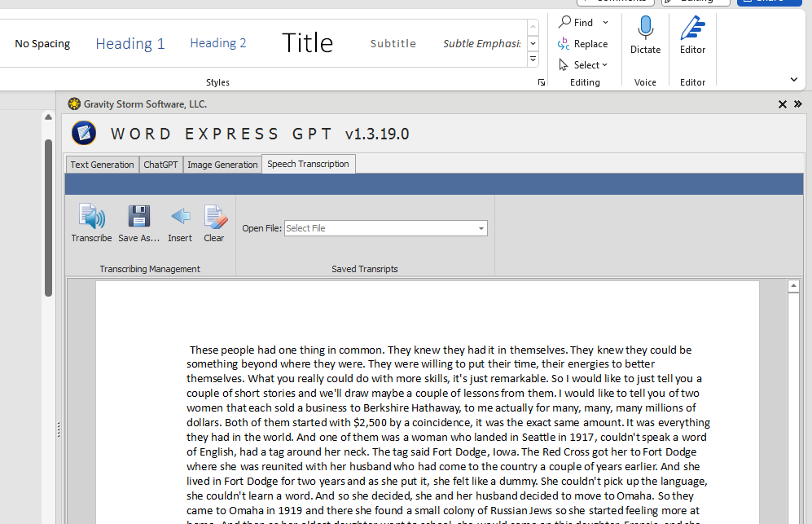Click the 'Open File:' label
Screen dimensions: 812x524
(x=262, y=228)
